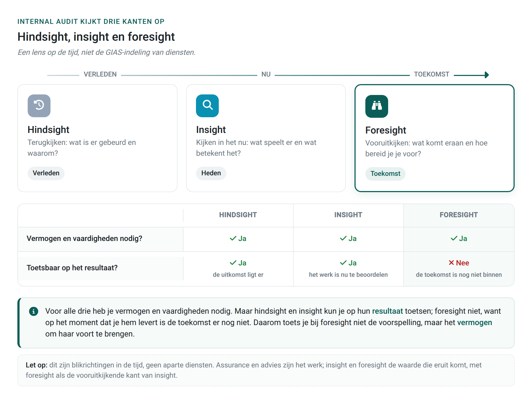Open the Insight card title

click(x=211, y=130)
